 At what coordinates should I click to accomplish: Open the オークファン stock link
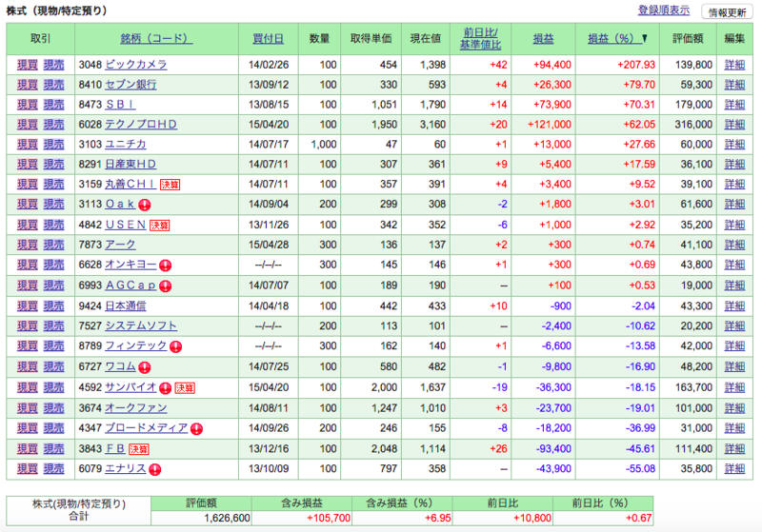[x=136, y=408]
